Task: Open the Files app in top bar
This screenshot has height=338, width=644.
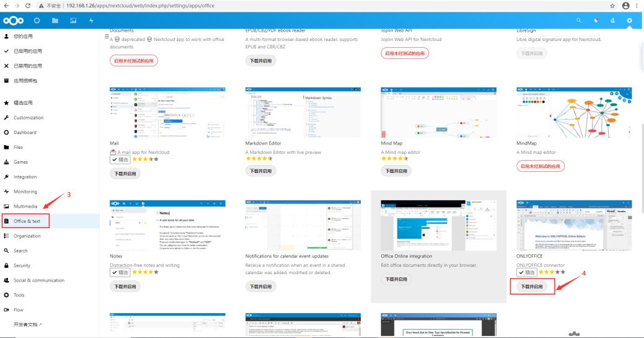Action: point(55,20)
